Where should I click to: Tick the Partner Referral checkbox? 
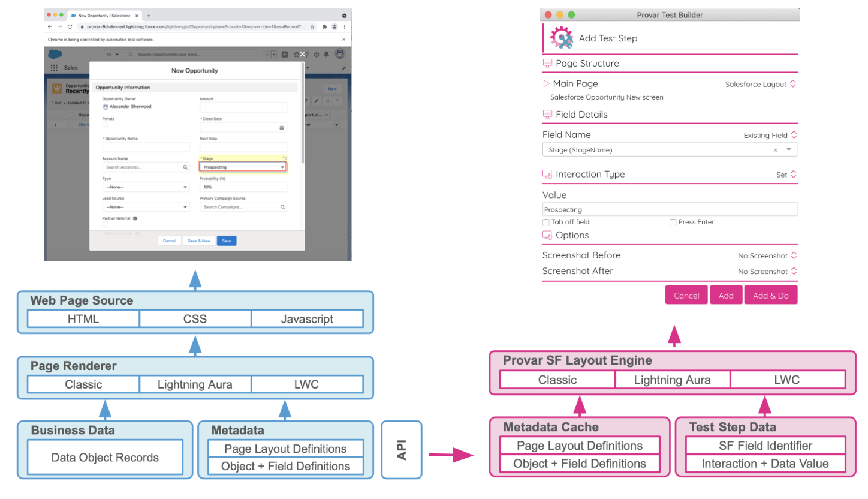pyautogui.click(x=106, y=225)
